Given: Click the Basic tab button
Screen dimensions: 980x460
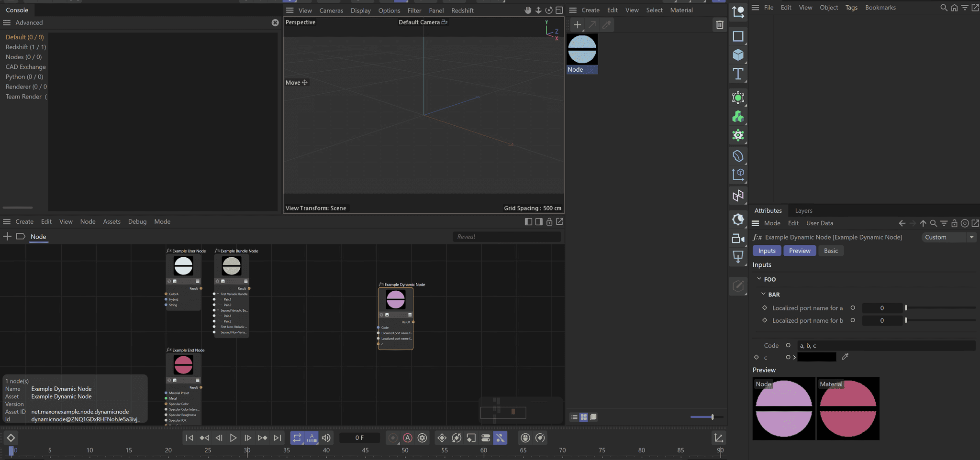Looking at the screenshot, I should pyautogui.click(x=831, y=251).
